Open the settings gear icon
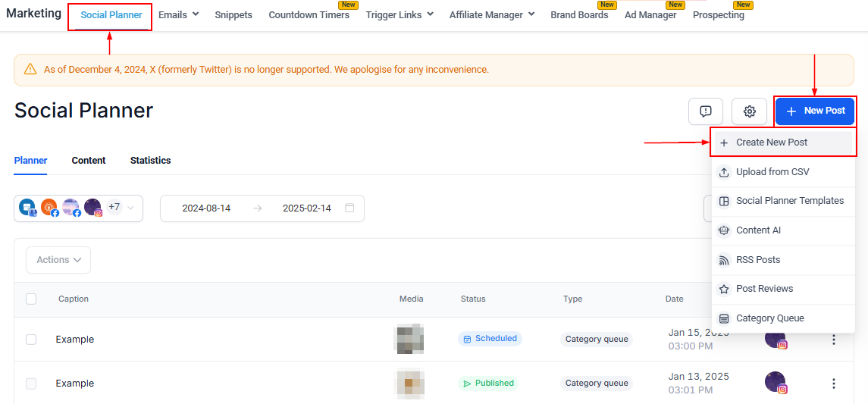The width and height of the screenshot is (868, 404). [749, 111]
